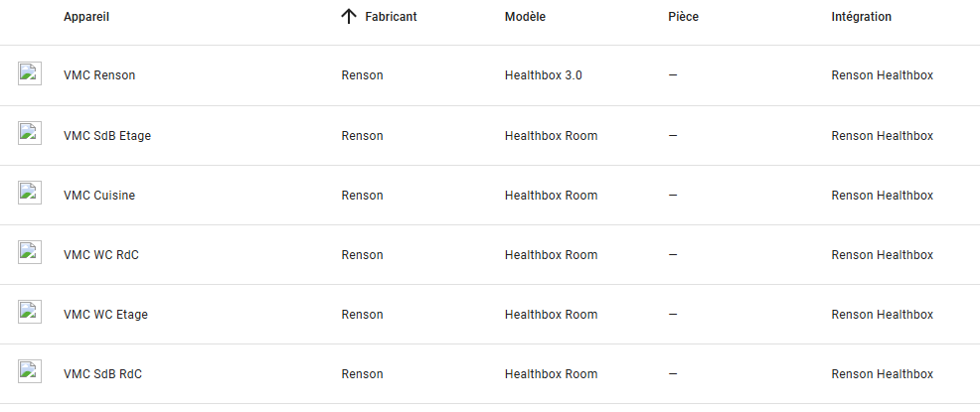Select the VMC Cuisine device name
The width and height of the screenshot is (980, 412).
pyautogui.click(x=98, y=196)
